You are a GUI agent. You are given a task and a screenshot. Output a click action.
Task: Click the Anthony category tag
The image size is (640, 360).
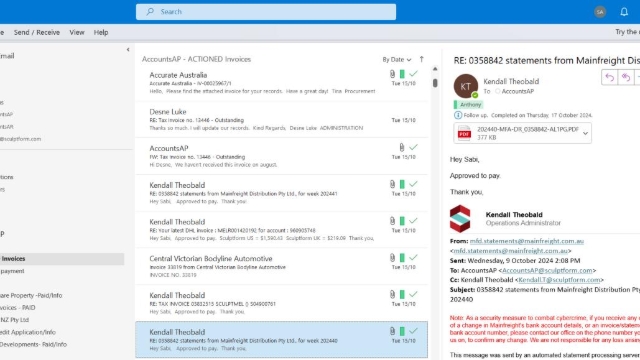[468, 105]
